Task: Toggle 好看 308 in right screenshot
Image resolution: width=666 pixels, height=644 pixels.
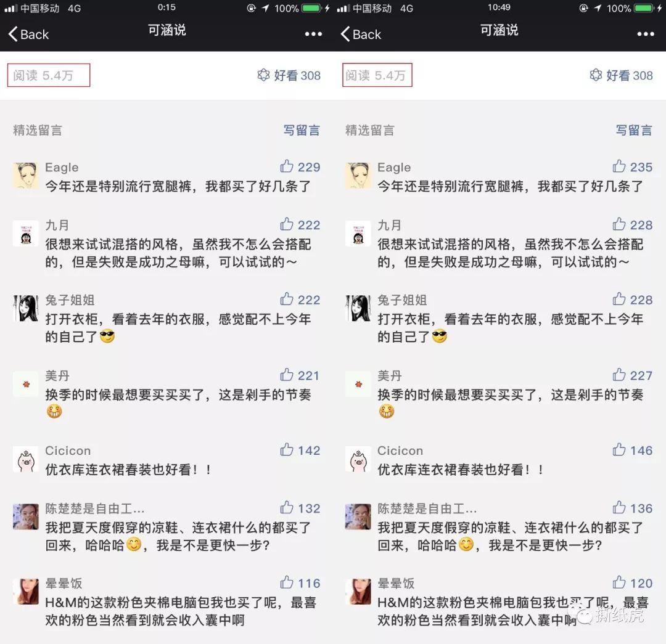Action: (621, 75)
